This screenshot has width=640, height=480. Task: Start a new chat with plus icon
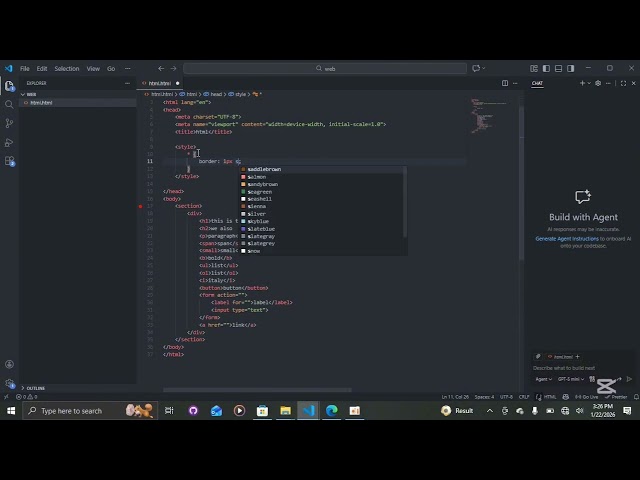tap(582, 83)
